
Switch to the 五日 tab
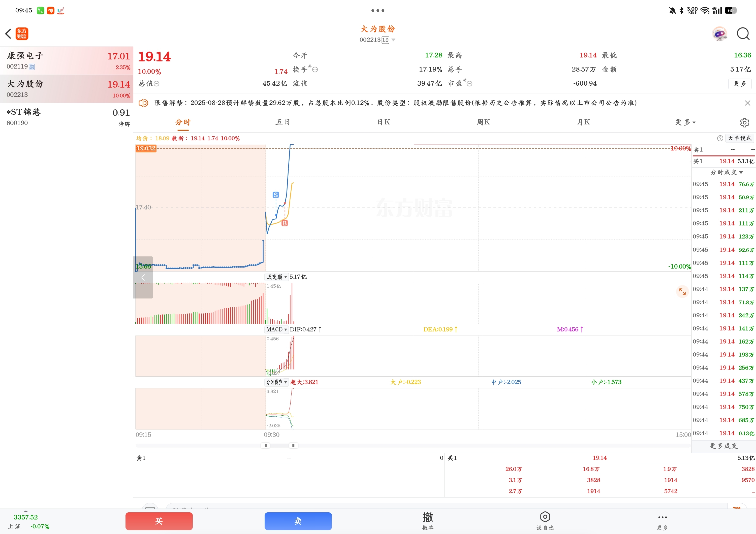283,122
